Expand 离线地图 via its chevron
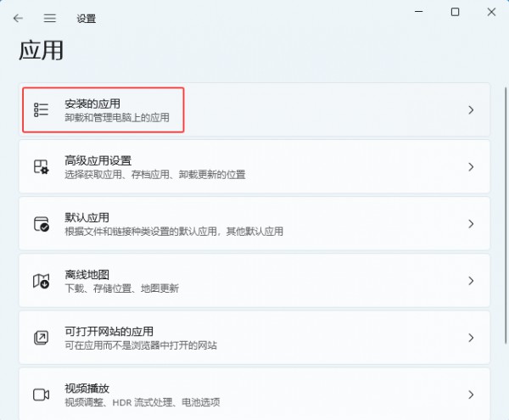509x420 pixels. pos(471,281)
